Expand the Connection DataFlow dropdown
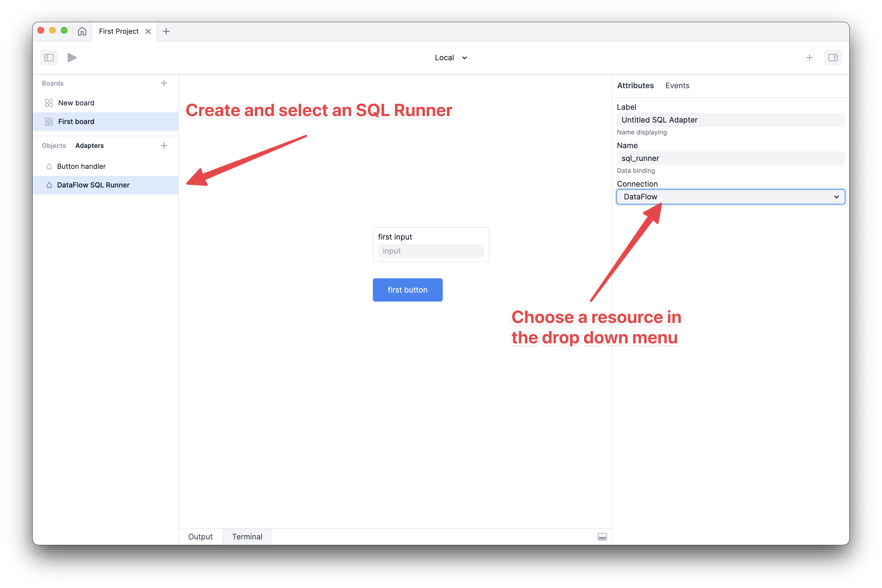This screenshot has height=588, width=882. [730, 197]
